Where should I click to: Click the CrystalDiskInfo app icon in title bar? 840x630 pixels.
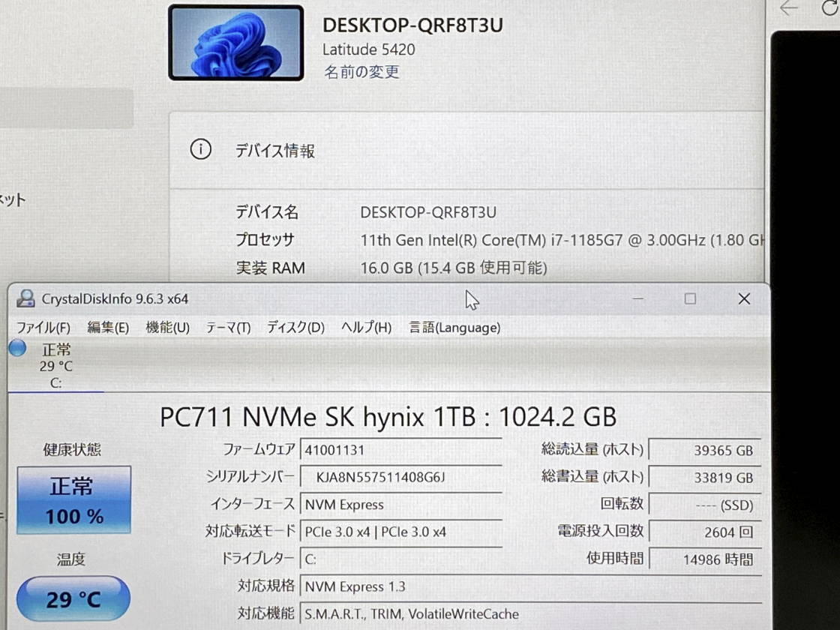click(25, 298)
